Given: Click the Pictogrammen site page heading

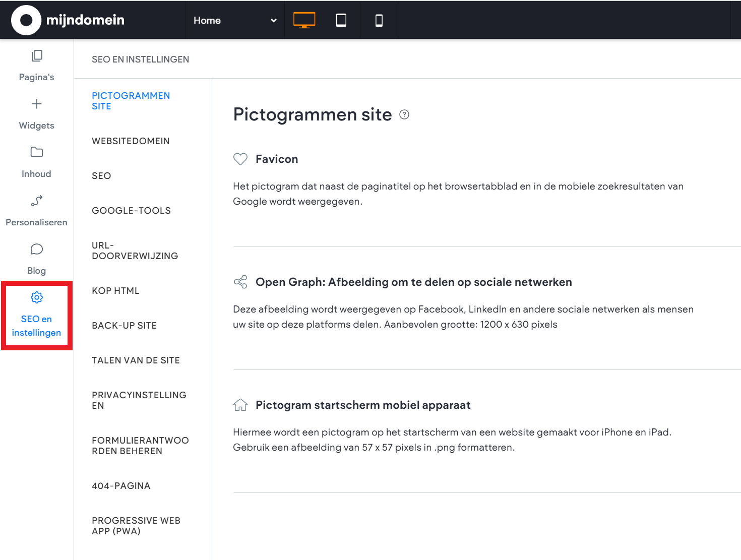Looking at the screenshot, I should [x=313, y=114].
